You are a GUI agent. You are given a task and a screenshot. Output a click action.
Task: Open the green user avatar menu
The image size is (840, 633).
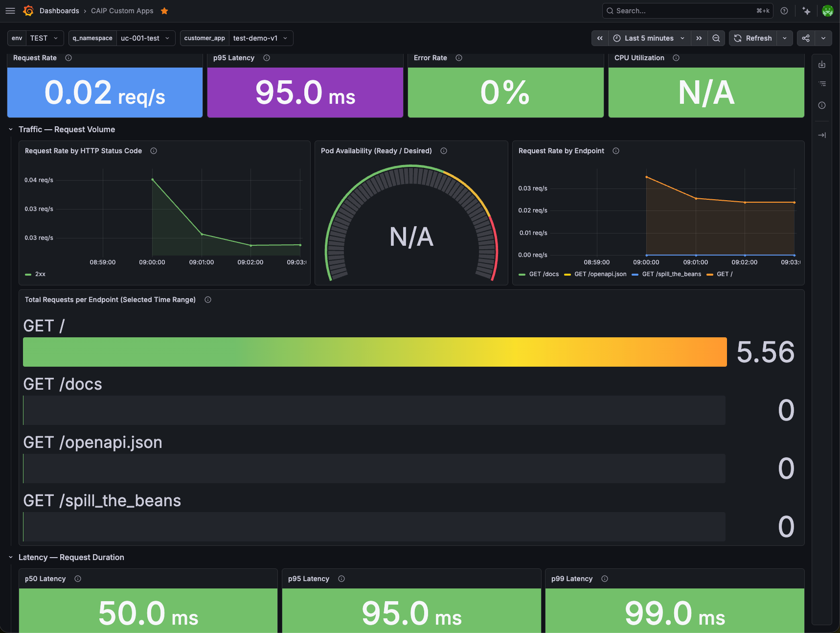click(x=828, y=11)
